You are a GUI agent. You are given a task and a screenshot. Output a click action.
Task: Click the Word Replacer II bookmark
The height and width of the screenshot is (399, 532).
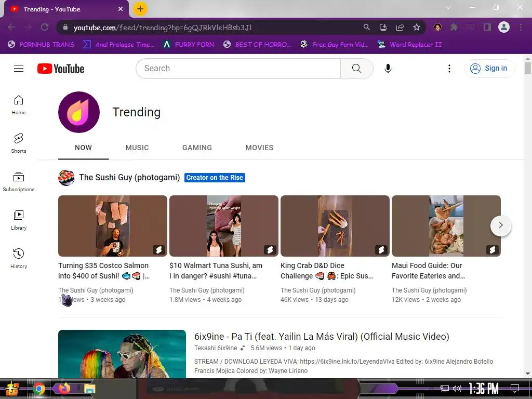(x=409, y=45)
